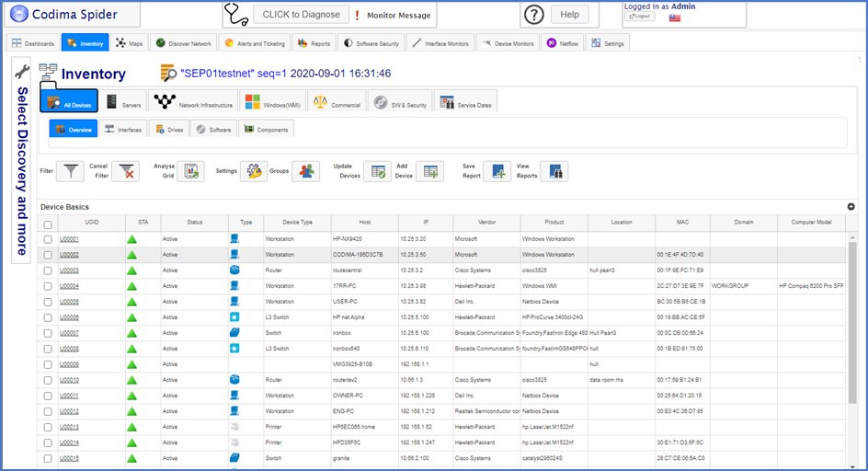This screenshot has width=868, height=471.
Task: Click the Cancel Filter icon
Action: tap(126, 171)
